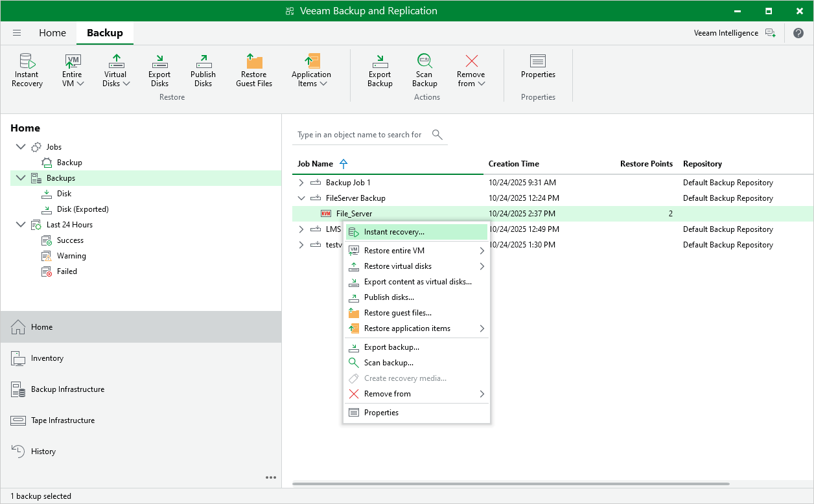This screenshot has height=504, width=814.
Task: Open the Home navigation pane
Action: (x=141, y=327)
